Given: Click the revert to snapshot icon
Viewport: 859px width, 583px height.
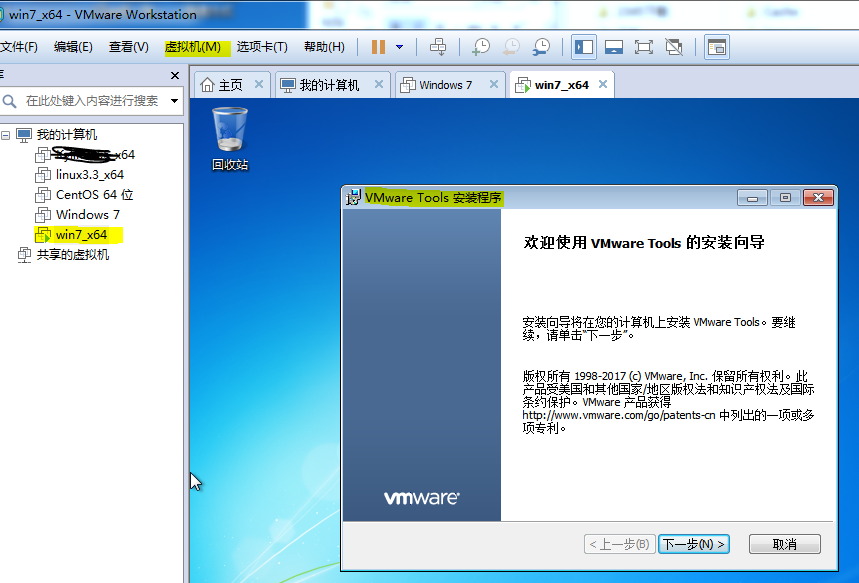Looking at the screenshot, I should (511, 47).
